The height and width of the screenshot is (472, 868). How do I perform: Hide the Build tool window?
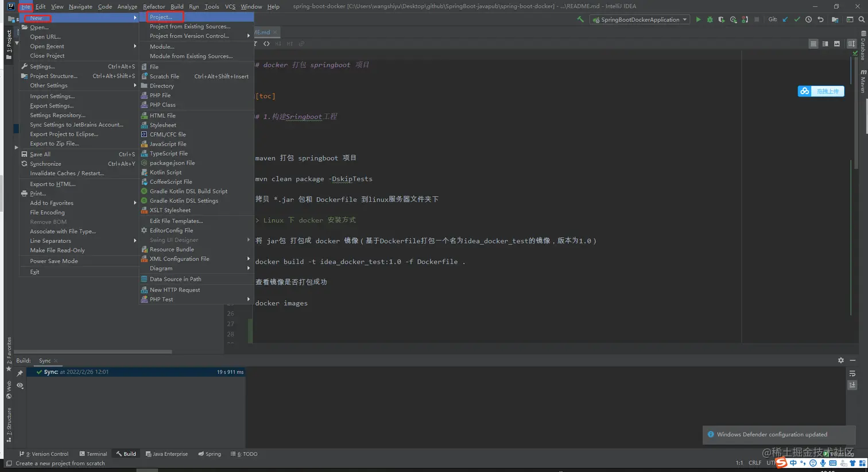[x=852, y=361]
